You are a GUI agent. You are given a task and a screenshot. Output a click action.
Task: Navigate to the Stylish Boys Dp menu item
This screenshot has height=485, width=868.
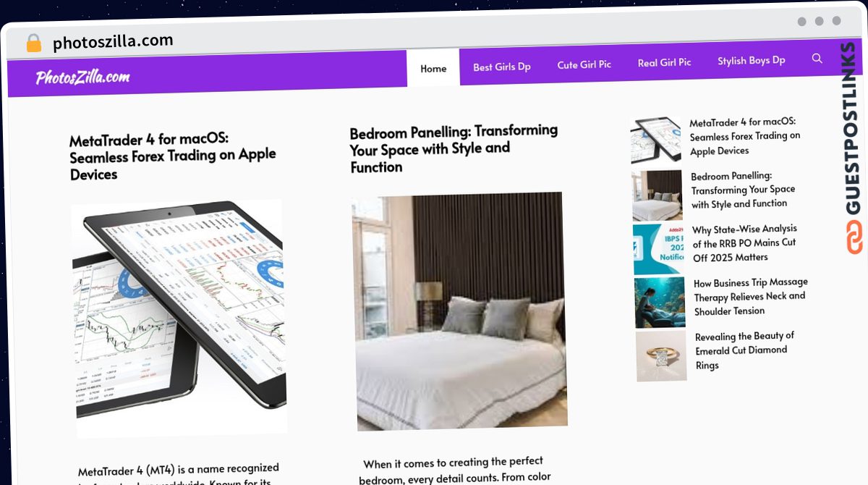click(751, 60)
